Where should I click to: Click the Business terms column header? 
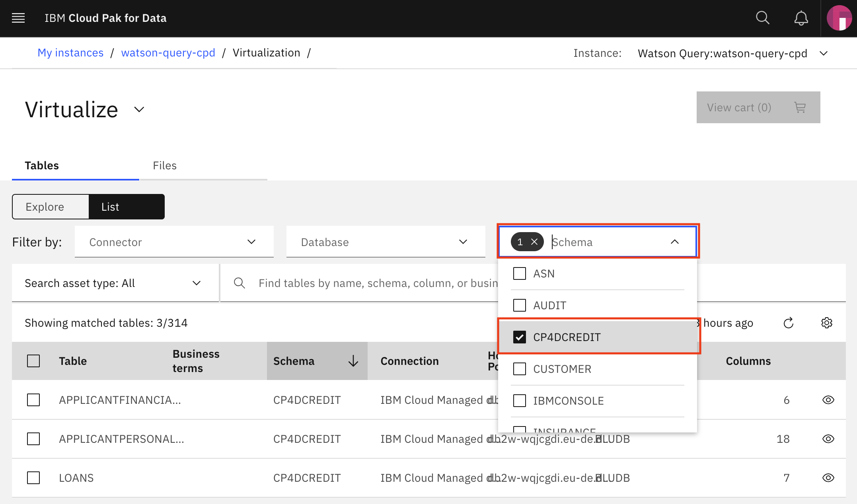click(196, 361)
